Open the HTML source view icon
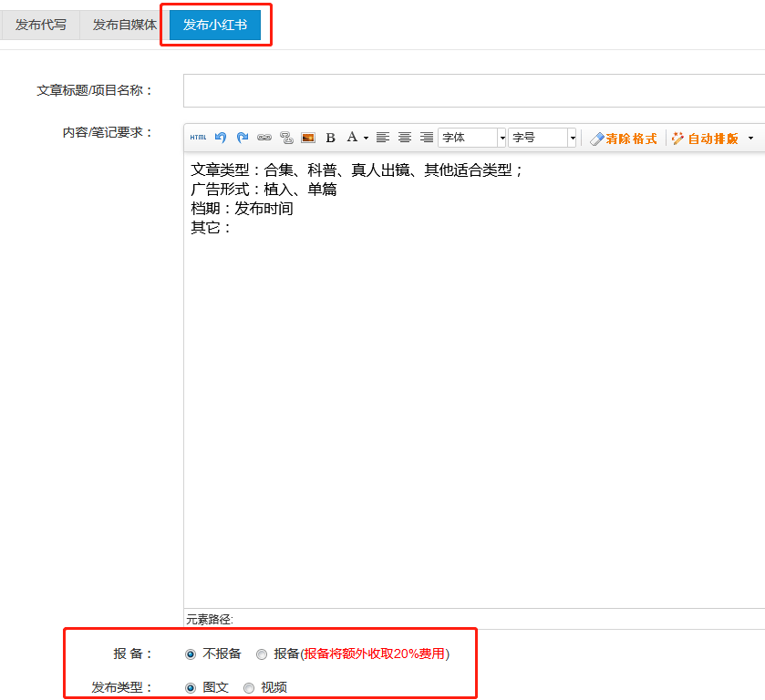This screenshot has height=700, width=765. [x=198, y=138]
